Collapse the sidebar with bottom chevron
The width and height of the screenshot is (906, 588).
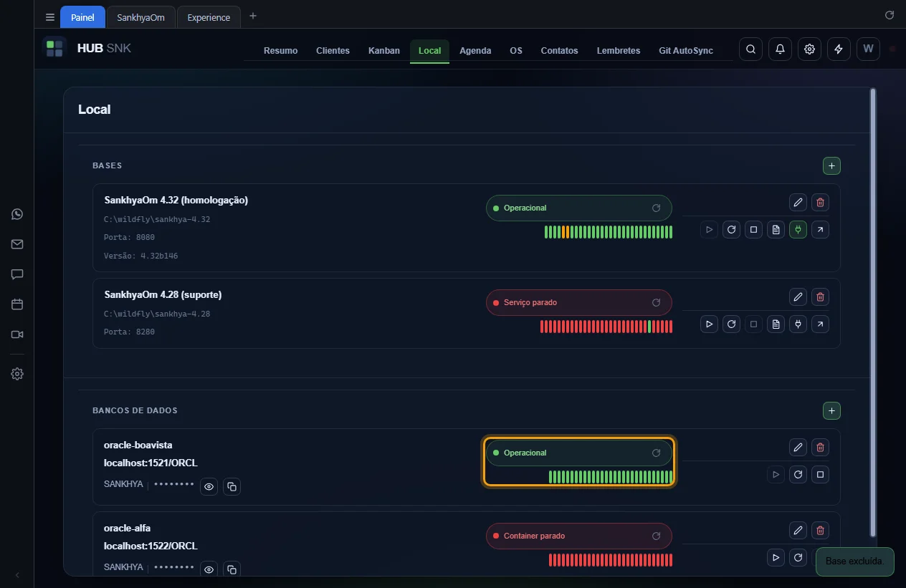[17, 575]
